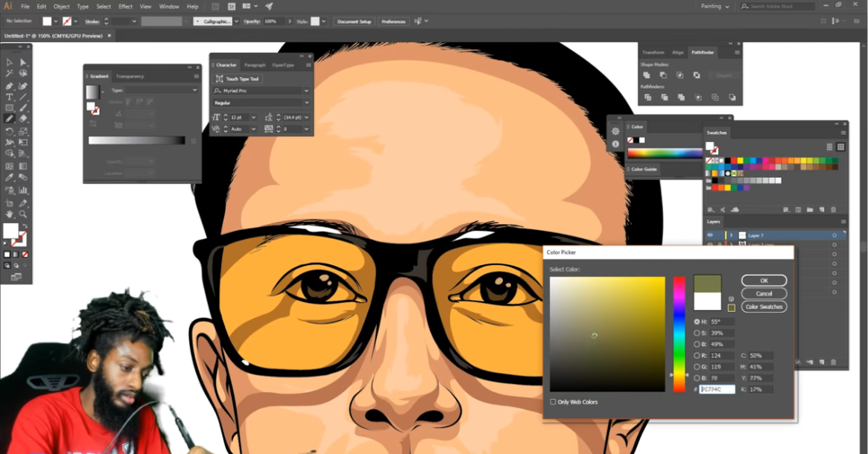Choose the Pen tool
This screenshot has width=868, height=454.
click(x=10, y=86)
